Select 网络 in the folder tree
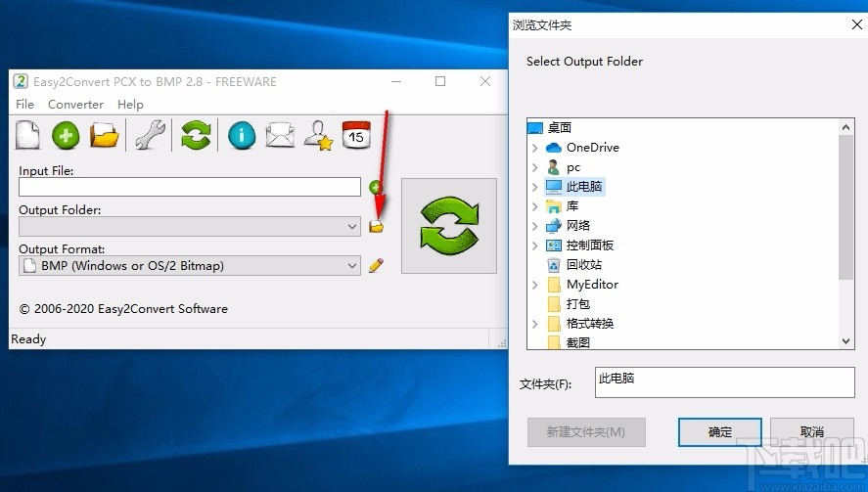 tap(578, 225)
